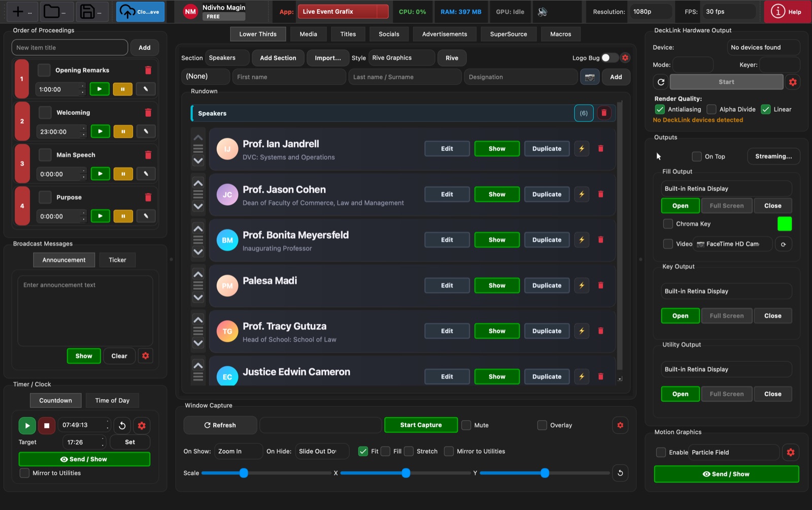Open the On Show Zoom In dropdown

coord(238,451)
